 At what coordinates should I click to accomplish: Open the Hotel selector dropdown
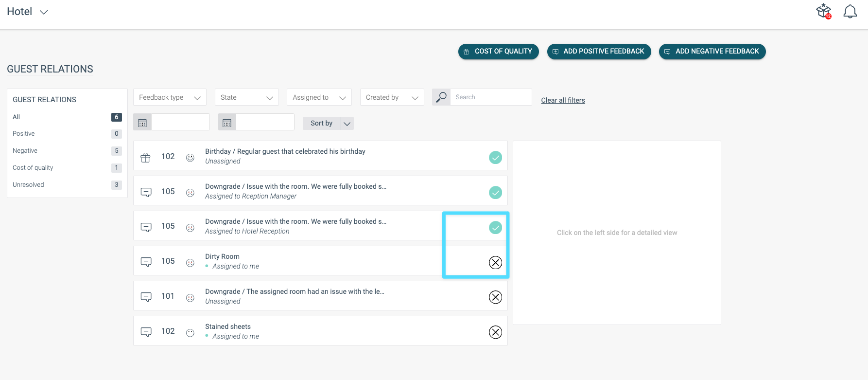(x=27, y=12)
